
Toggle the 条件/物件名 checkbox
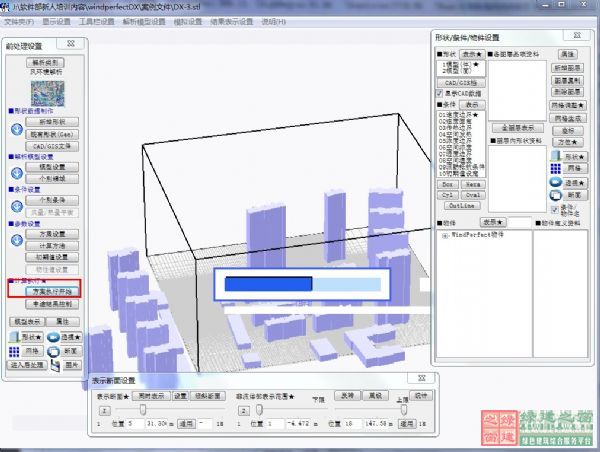coord(555,208)
